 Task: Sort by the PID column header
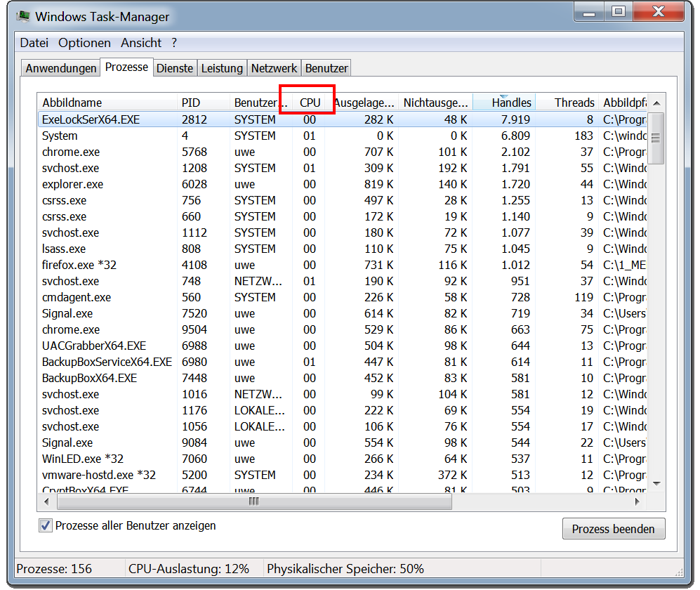[x=204, y=103]
